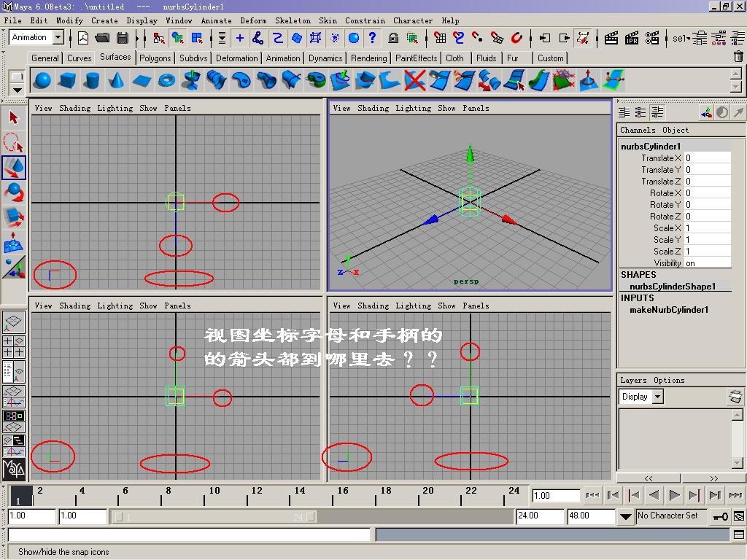747x560 pixels.
Task: Select the Soft Modification tool
Action: click(x=13, y=242)
